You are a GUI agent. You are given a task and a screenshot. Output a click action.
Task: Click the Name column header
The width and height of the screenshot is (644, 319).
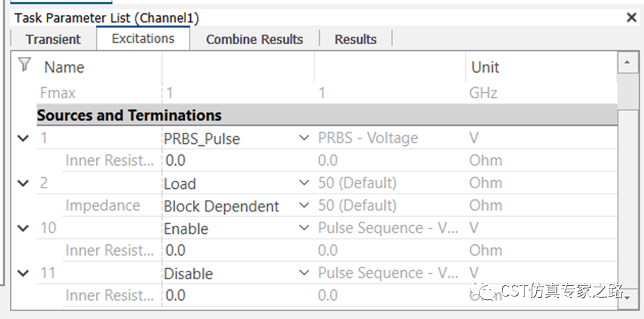pos(65,67)
